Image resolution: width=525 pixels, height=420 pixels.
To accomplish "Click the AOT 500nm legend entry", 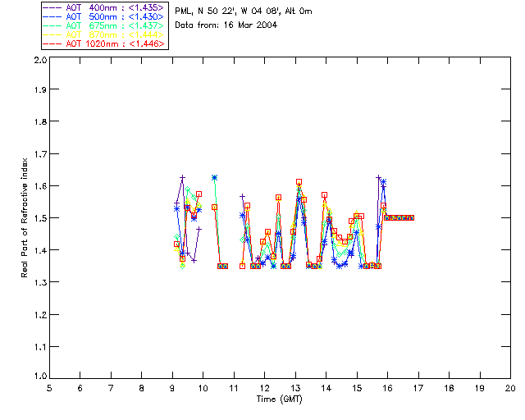I will coord(105,16).
